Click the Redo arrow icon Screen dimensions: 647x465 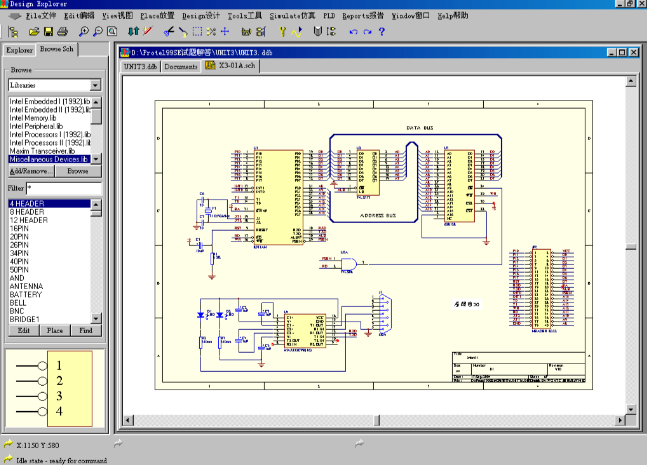(x=367, y=32)
